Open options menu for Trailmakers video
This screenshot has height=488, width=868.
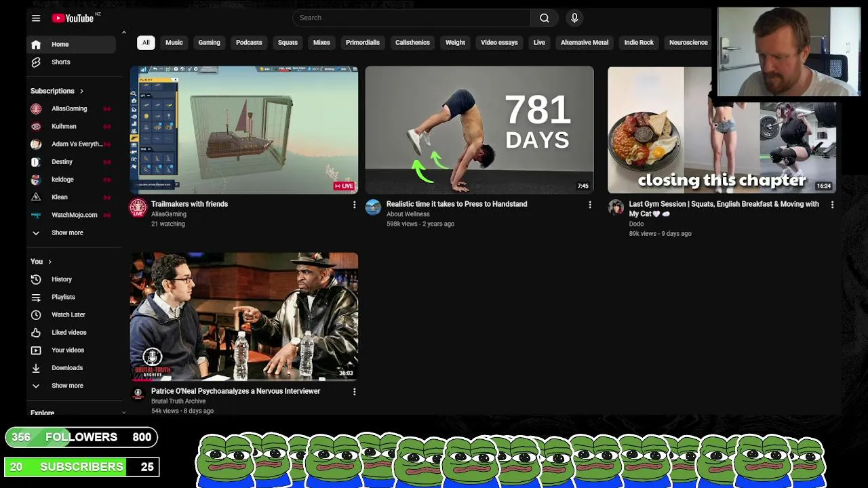(x=354, y=205)
